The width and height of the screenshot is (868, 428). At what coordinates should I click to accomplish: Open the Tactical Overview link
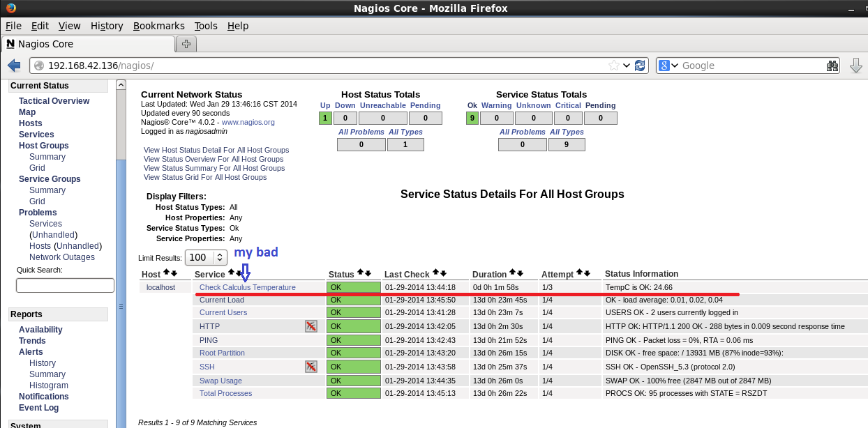point(54,101)
